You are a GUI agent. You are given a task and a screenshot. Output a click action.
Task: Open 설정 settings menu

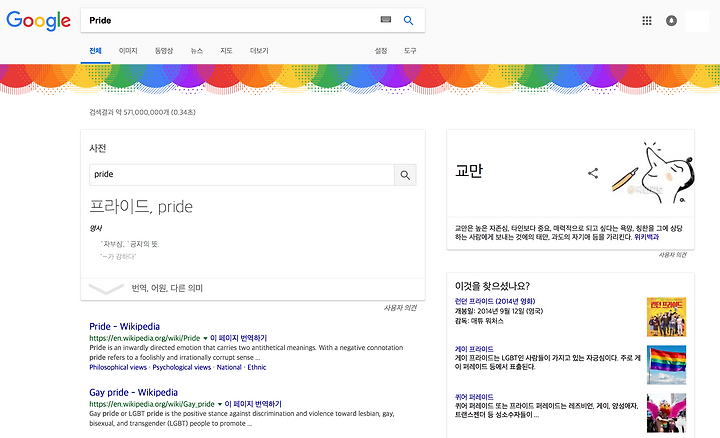381,51
